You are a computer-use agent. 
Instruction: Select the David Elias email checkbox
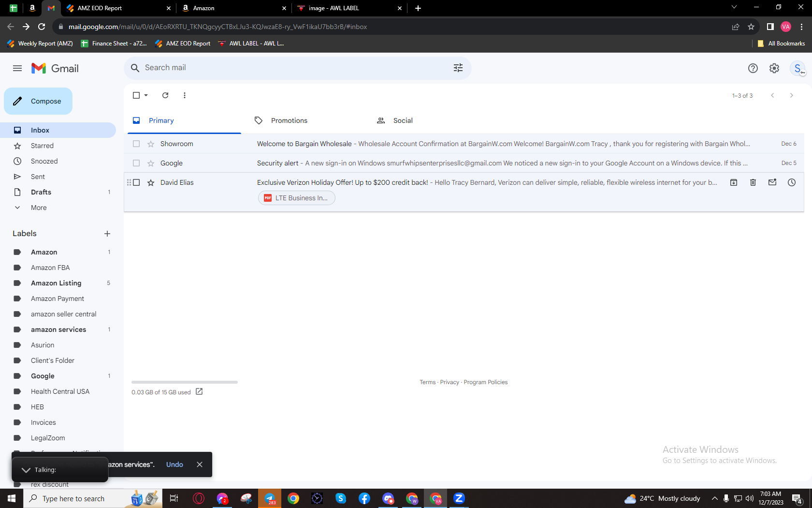click(x=136, y=182)
